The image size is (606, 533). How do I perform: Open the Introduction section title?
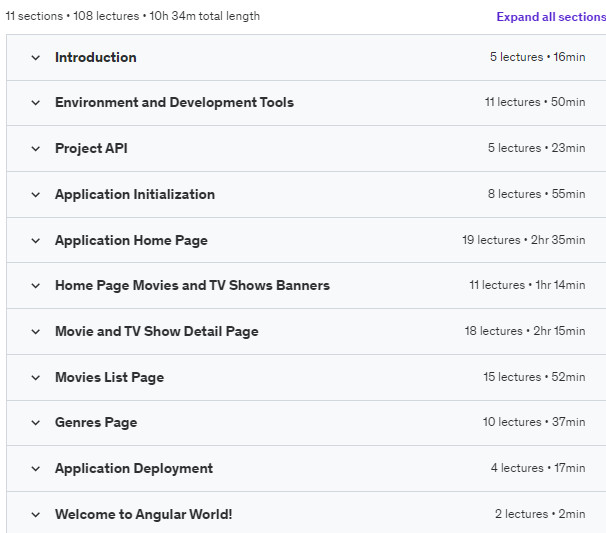[x=96, y=57]
